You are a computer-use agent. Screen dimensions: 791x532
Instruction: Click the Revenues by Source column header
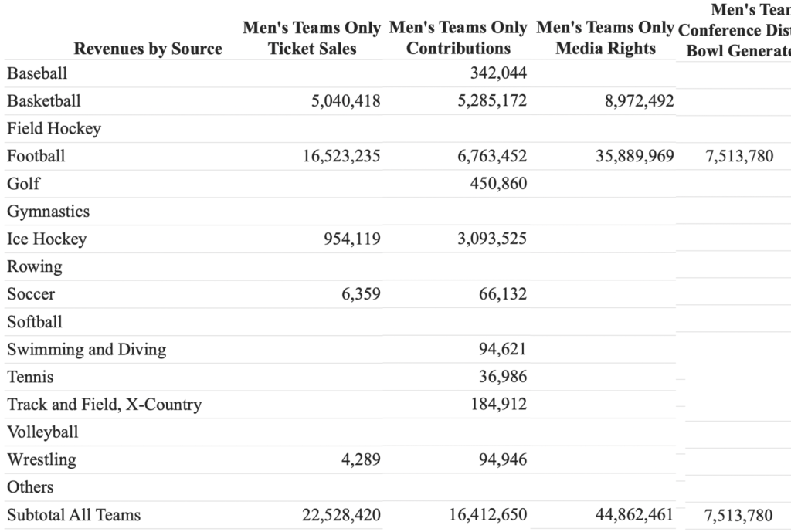pos(148,49)
